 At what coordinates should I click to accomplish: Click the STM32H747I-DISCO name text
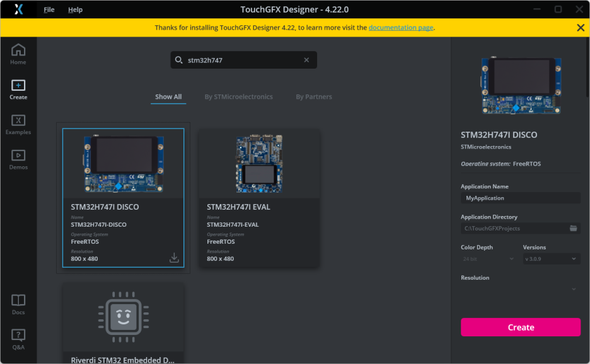coord(98,224)
